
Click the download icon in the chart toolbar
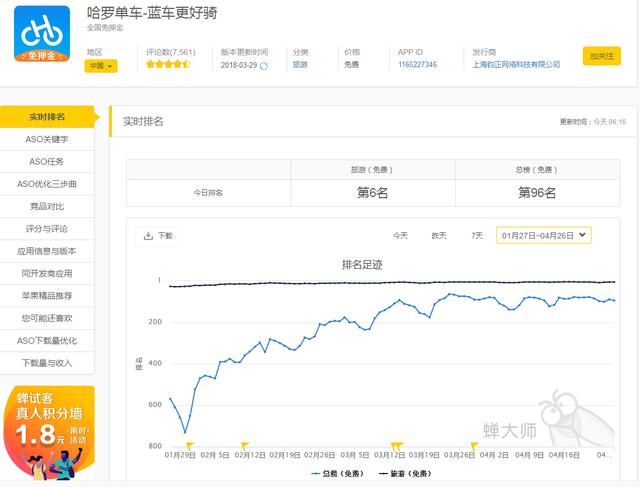click(x=148, y=236)
